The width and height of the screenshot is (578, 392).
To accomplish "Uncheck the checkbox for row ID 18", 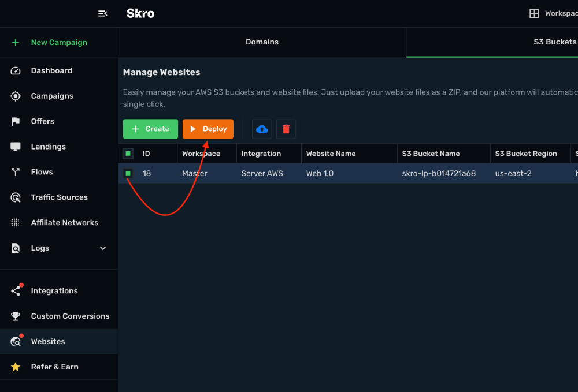I will 128,173.
